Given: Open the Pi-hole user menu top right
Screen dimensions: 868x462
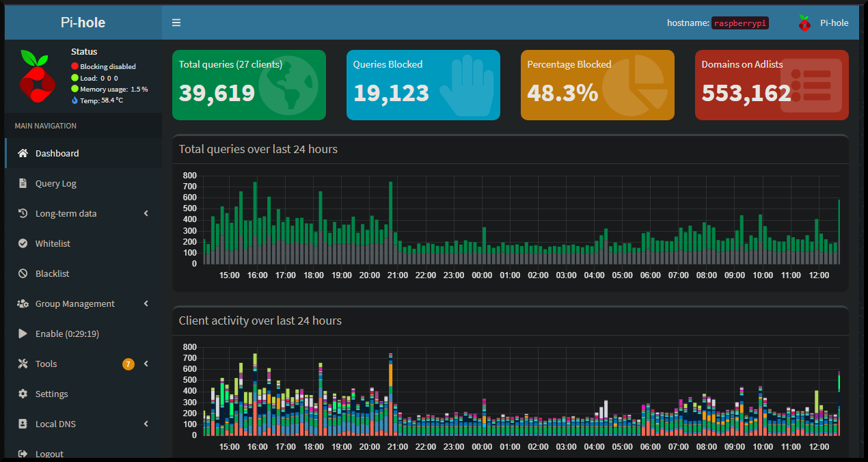Looking at the screenshot, I should pos(824,23).
